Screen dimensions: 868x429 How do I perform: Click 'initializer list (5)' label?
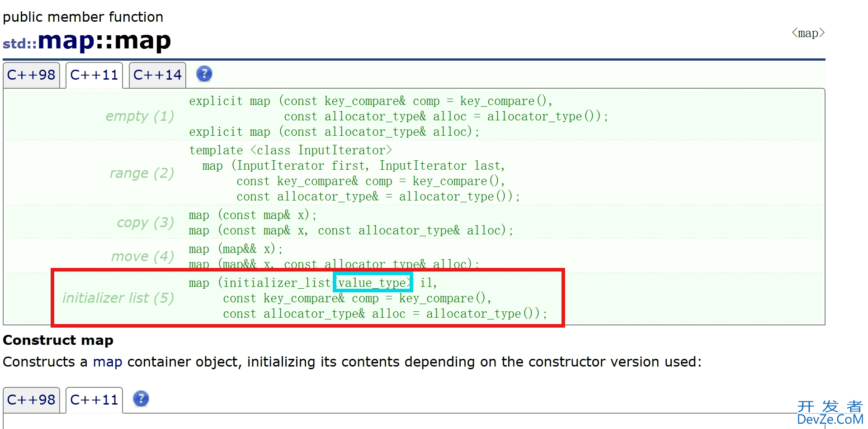[x=118, y=298]
